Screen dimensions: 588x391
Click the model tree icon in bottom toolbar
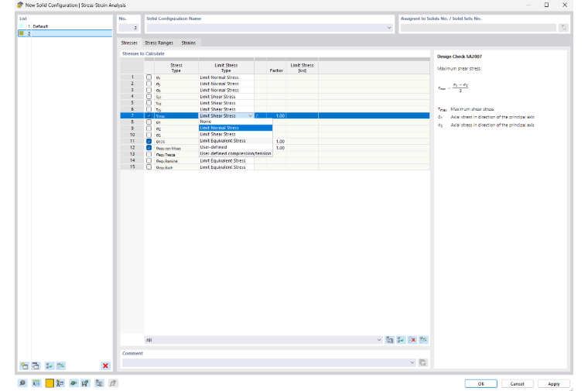pos(60,383)
